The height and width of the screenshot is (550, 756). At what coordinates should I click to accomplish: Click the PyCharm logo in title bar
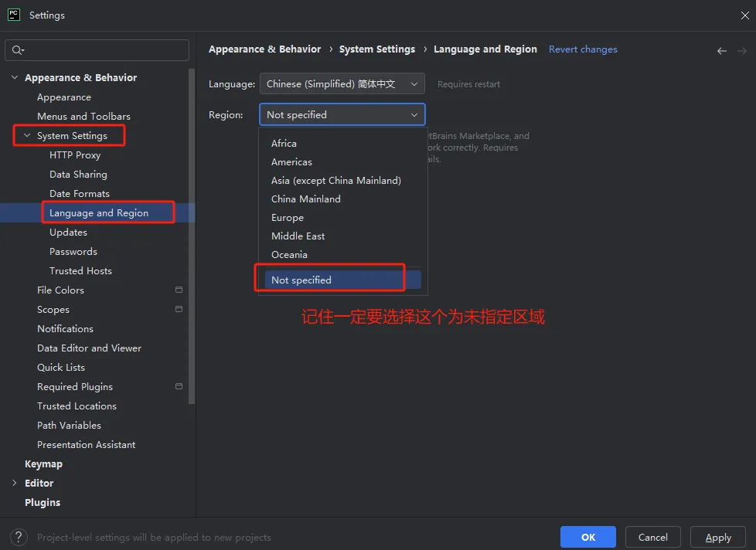point(14,15)
